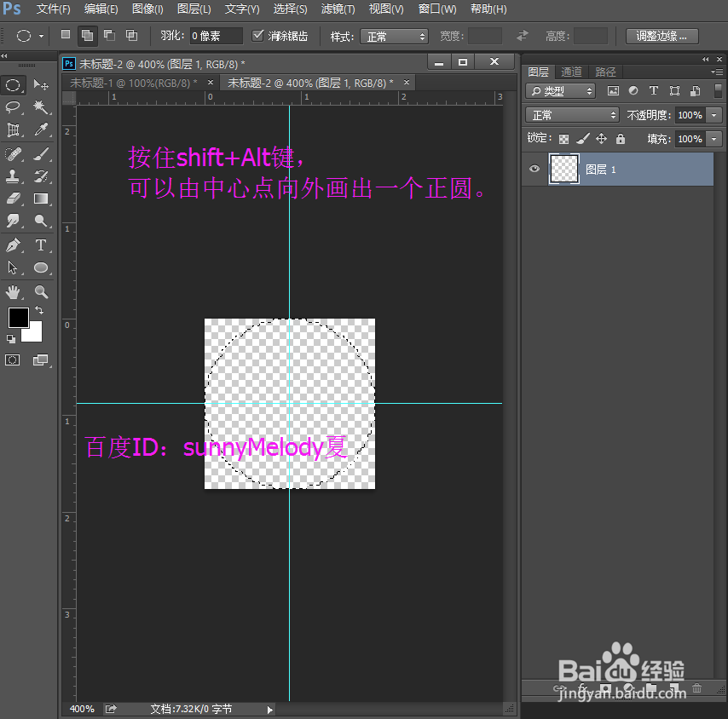Screen dimensions: 728x719
Task: Select the Eraser tool
Action: pos(13,198)
